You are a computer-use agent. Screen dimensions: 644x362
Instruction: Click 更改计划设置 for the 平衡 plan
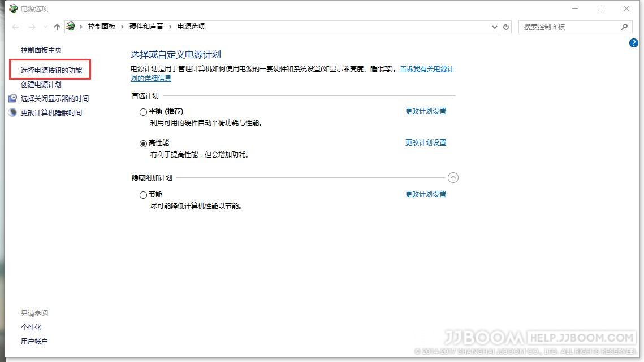coord(426,111)
